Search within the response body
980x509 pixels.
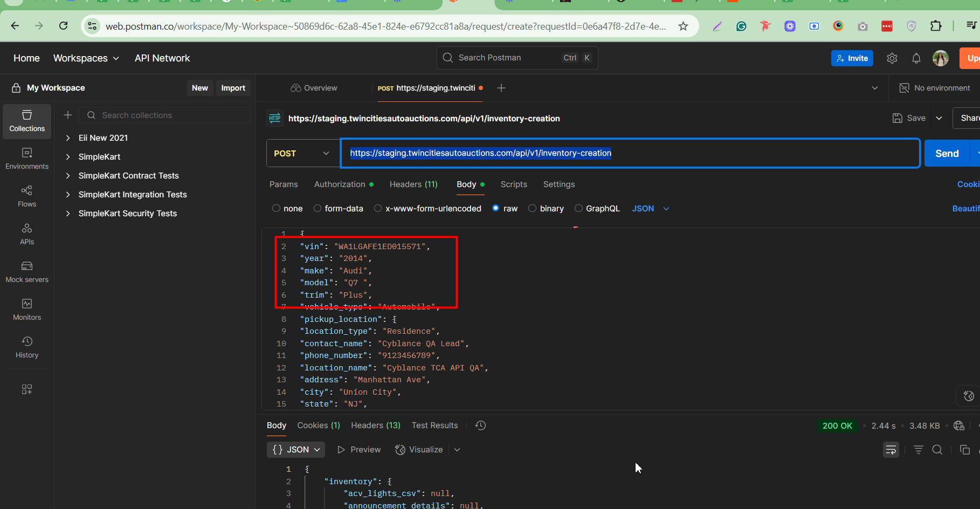point(937,450)
